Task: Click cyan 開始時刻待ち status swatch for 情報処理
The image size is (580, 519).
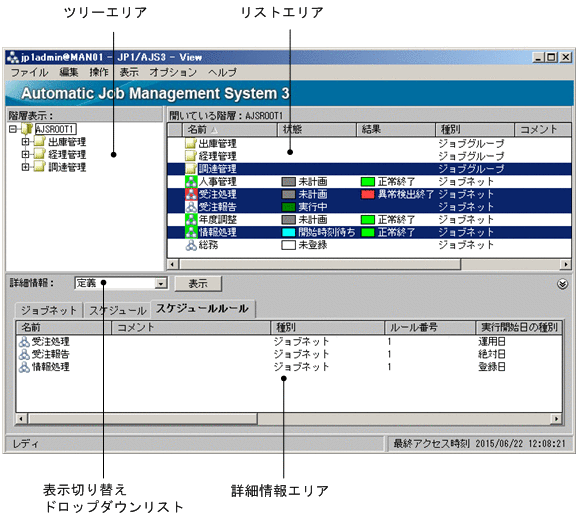Action: 289,232
